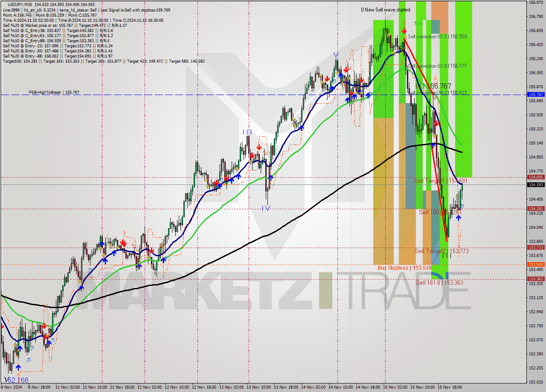Click the red 153.773 price tag on axis

[x=536, y=247]
